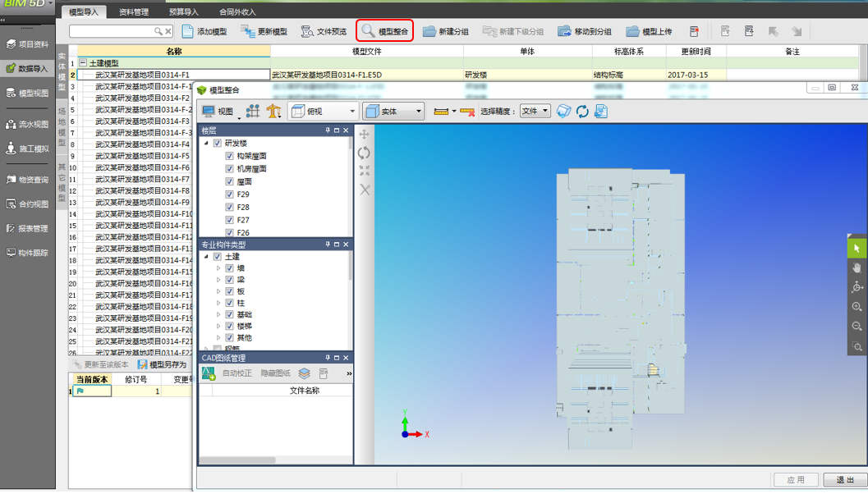This screenshot has width=868, height=494.
Task: Collapse the 研发楼 tree node
Action: click(206, 143)
